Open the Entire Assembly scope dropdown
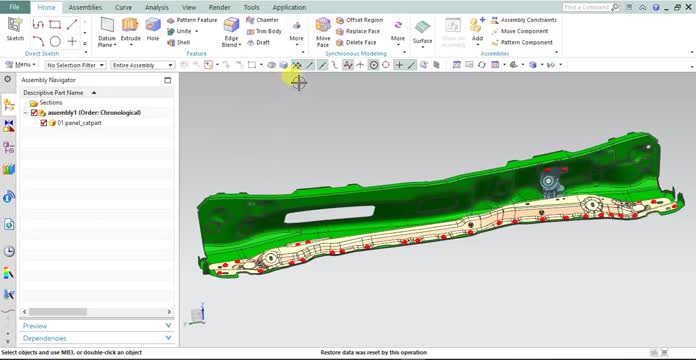The image size is (696, 360). 142,65
